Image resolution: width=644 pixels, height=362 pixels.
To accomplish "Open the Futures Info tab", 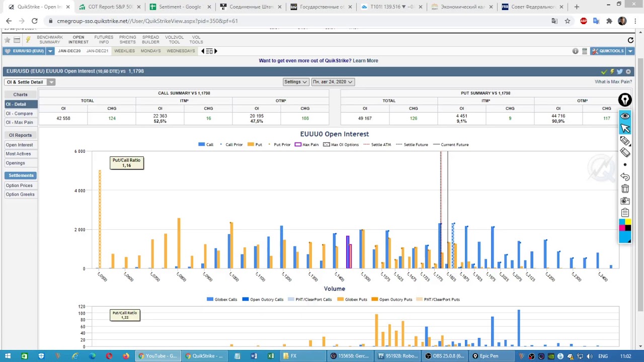I will tap(104, 40).
